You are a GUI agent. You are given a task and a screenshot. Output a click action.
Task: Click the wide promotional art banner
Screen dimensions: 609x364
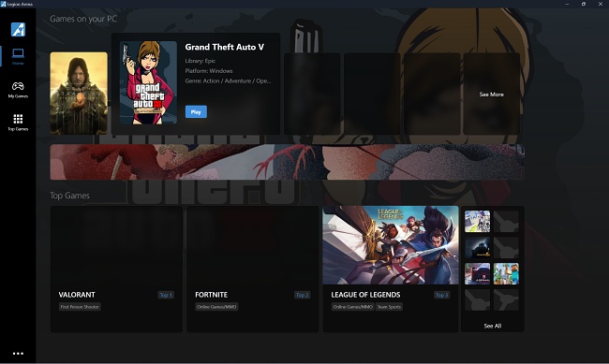tap(288, 162)
